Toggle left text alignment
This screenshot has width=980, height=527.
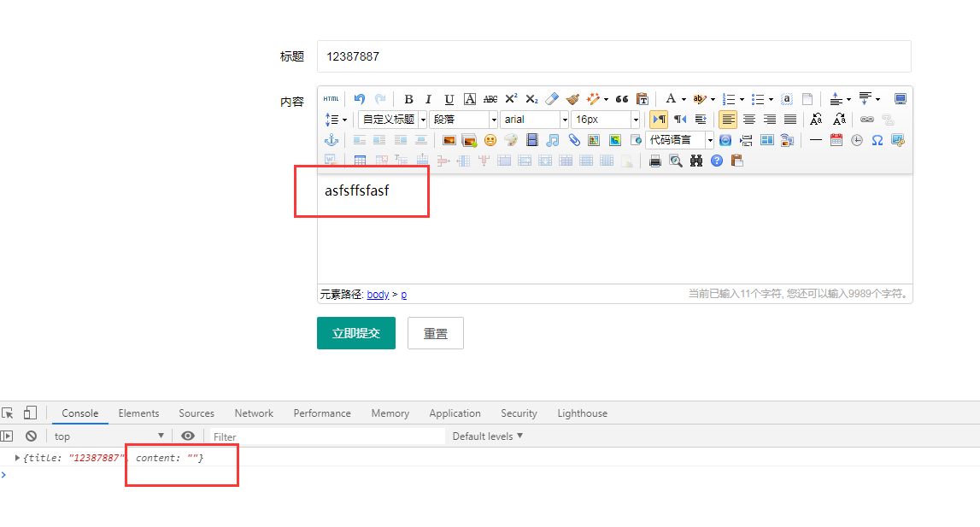pyautogui.click(x=728, y=120)
